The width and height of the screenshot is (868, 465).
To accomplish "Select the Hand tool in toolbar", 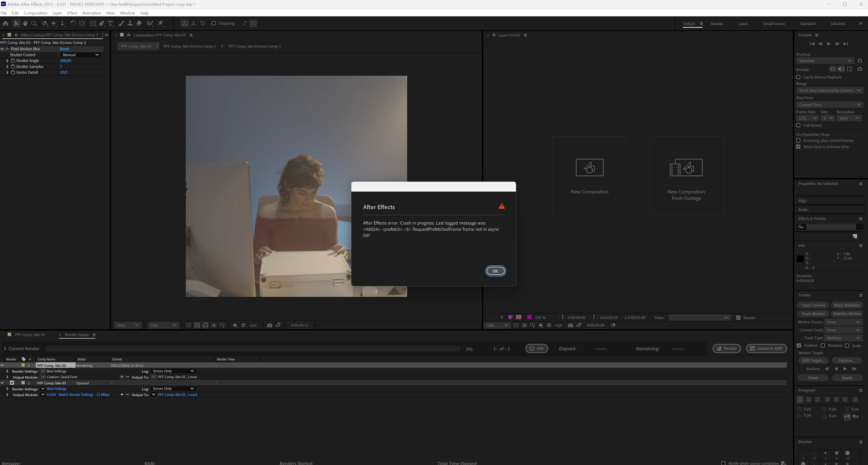I will pyautogui.click(x=25, y=23).
